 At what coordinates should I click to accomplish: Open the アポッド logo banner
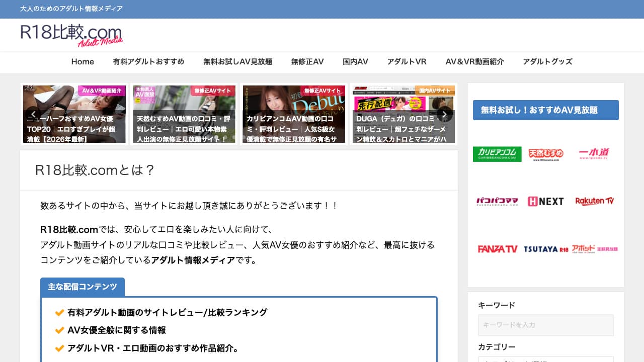595,248
